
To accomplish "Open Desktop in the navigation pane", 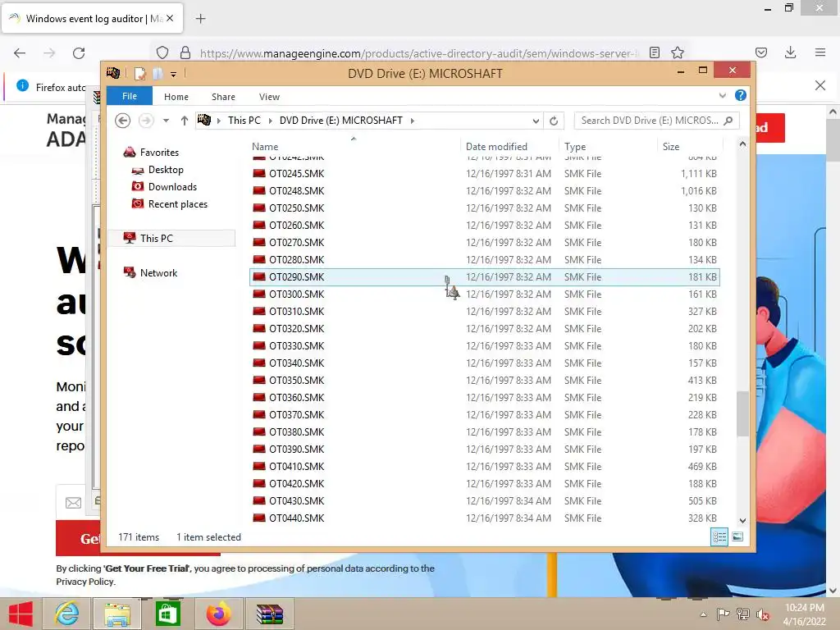I will pos(166,170).
